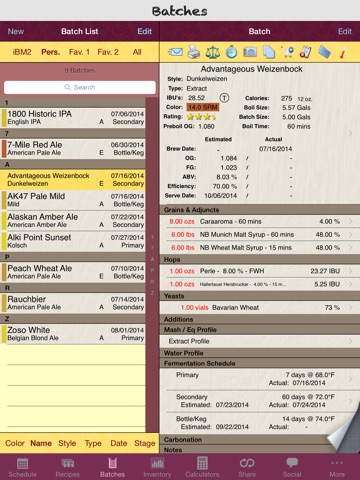
Task: Open the thermometer icon
Action: click(343, 52)
